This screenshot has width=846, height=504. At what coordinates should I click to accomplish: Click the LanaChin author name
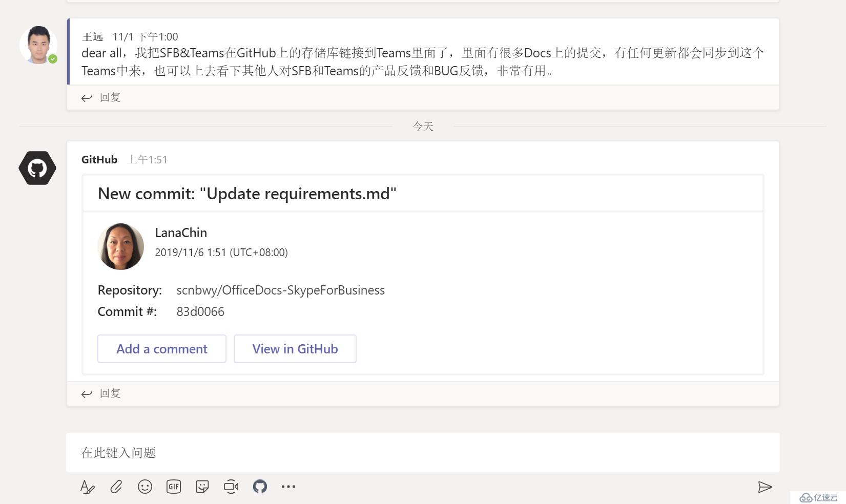tap(181, 233)
